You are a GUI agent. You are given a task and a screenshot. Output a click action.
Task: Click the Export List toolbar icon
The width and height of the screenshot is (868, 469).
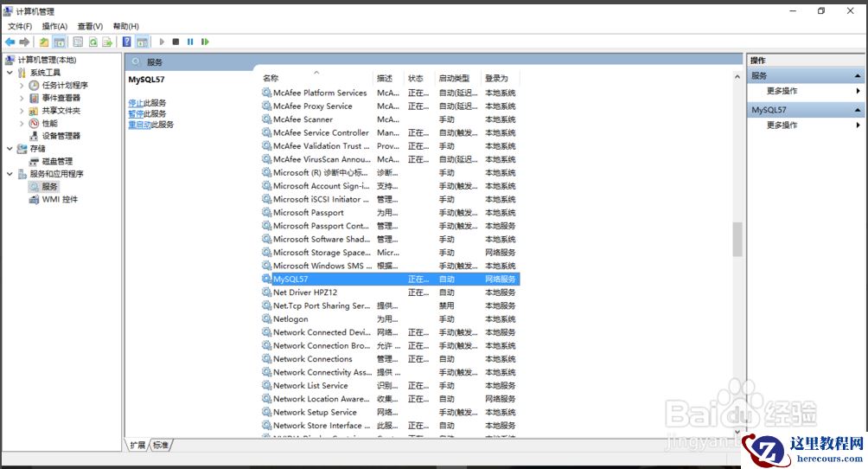tap(107, 42)
